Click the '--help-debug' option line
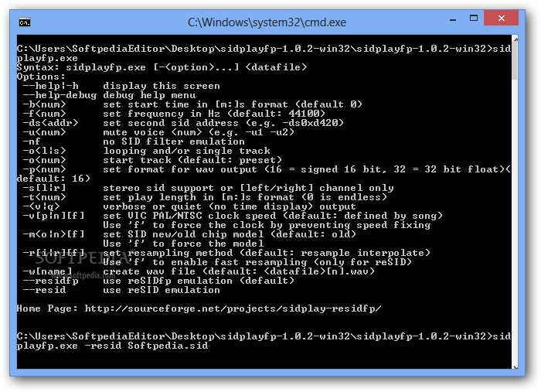 click(110, 95)
